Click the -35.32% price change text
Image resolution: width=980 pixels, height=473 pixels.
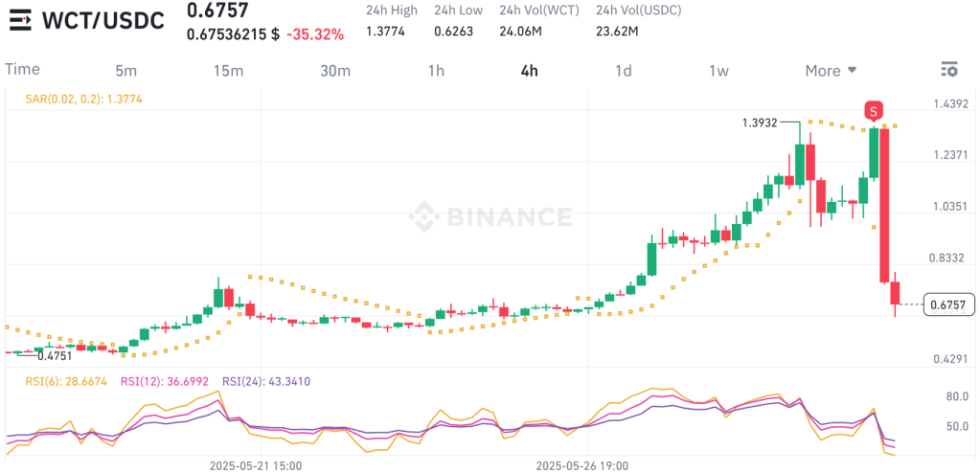[x=315, y=35]
